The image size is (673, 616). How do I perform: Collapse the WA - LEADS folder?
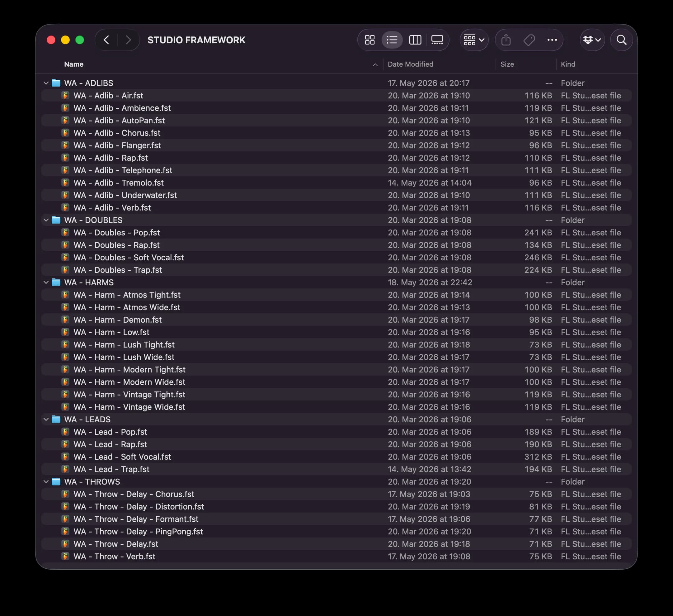[46, 419]
